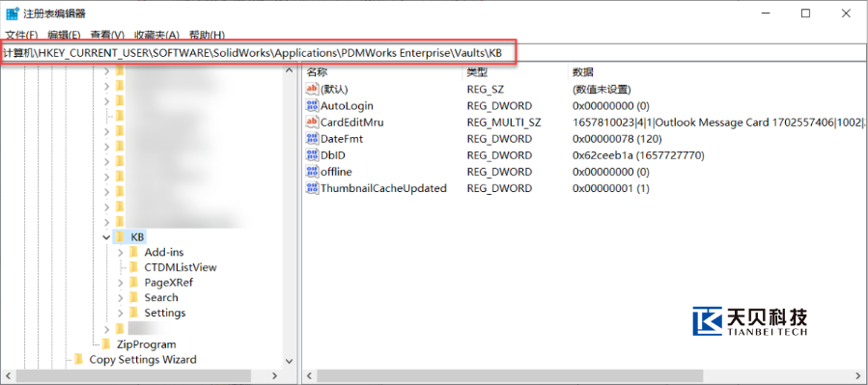Maximize the Registry Editor window
The width and height of the screenshot is (868, 385).
tap(805, 14)
